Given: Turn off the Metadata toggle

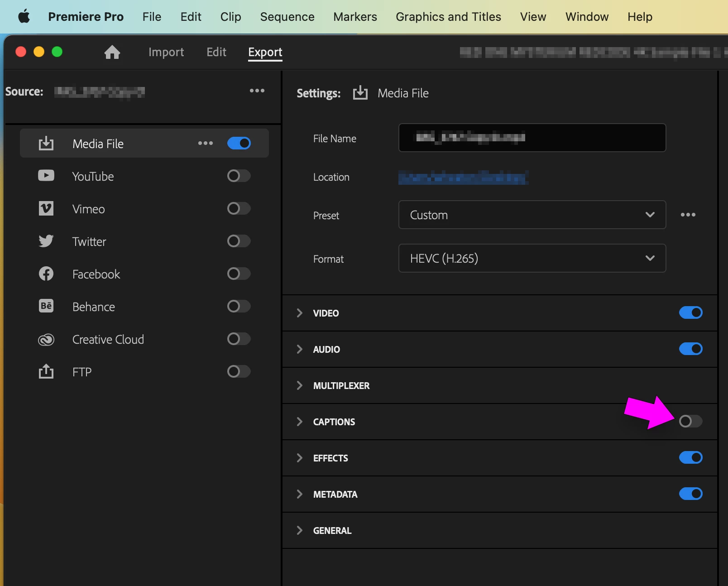Looking at the screenshot, I should pos(691,494).
